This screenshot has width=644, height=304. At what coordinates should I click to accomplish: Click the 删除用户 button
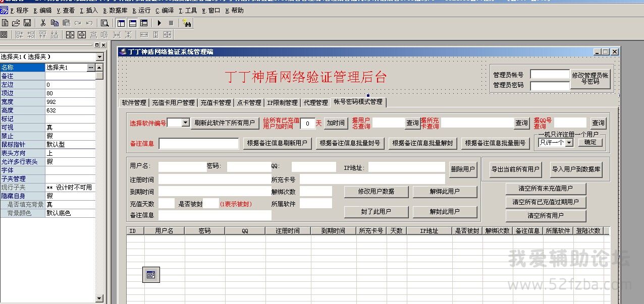click(x=463, y=169)
